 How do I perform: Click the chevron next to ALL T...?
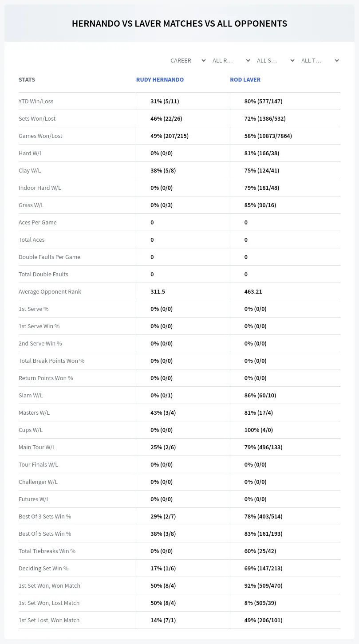337,60
